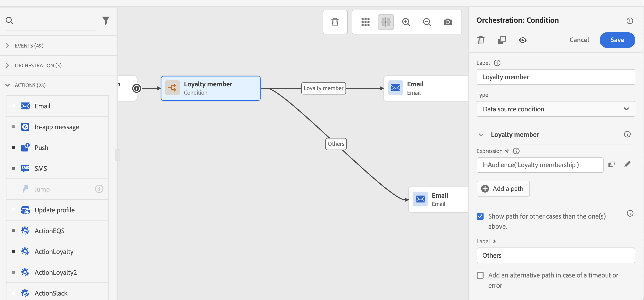Take a canvas screenshot with camera icon
Viewport: 644px width, 300px height.
point(448,22)
